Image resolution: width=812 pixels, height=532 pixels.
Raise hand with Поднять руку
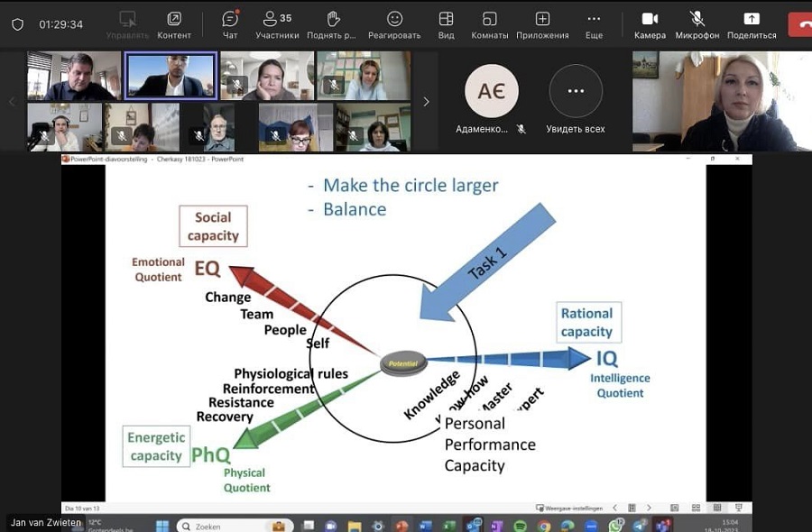(331, 25)
